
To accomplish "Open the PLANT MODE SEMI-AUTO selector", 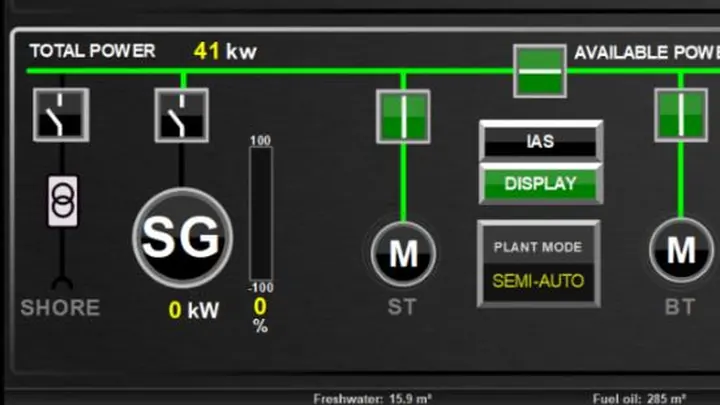I will pos(539,264).
